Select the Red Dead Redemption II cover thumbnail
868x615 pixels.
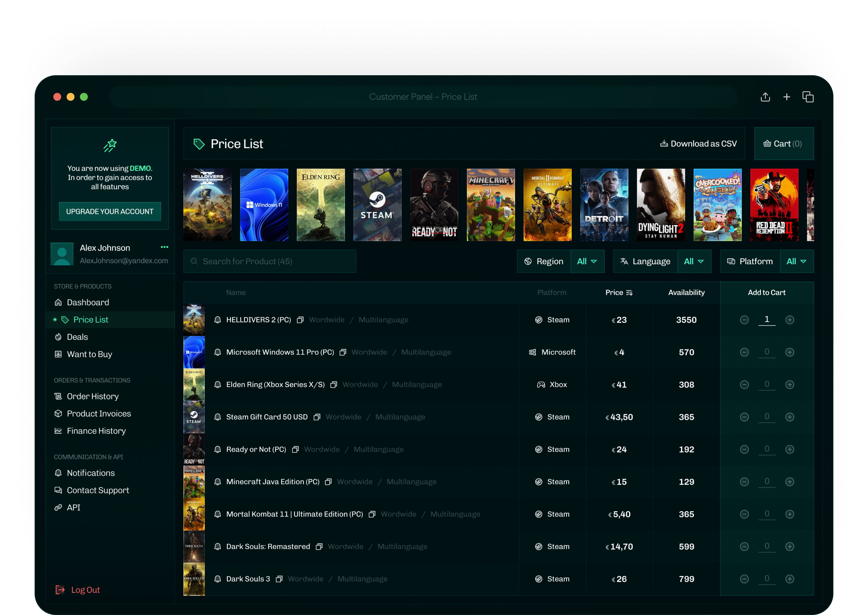pyautogui.click(x=774, y=205)
